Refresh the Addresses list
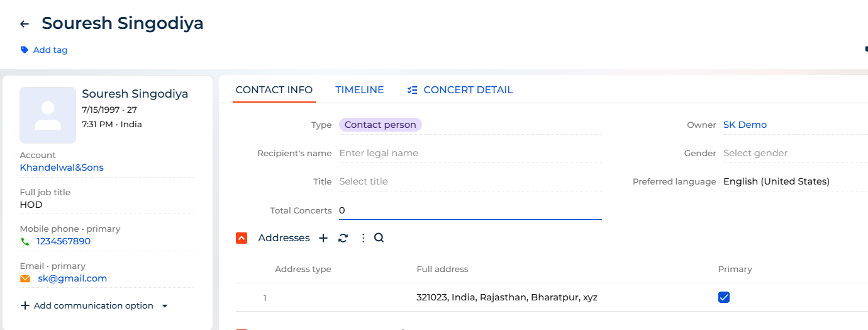The image size is (868, 330). click(x=343, y=238)
